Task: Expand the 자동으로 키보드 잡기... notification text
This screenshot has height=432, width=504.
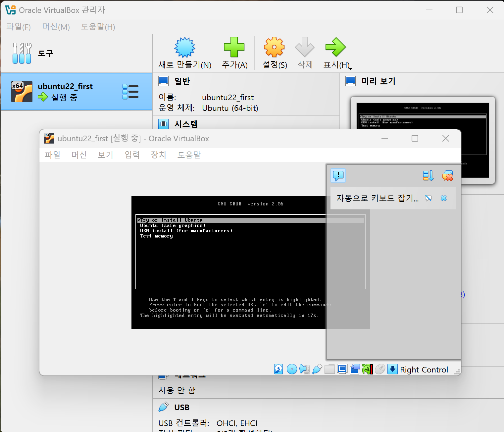Action: 378,198
